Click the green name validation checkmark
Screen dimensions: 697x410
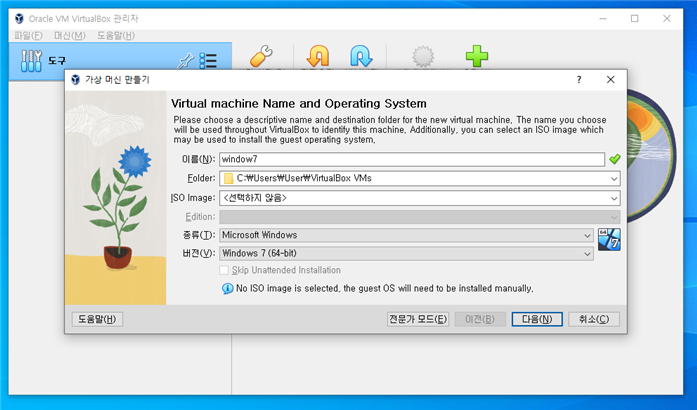[x=615, y=159]
